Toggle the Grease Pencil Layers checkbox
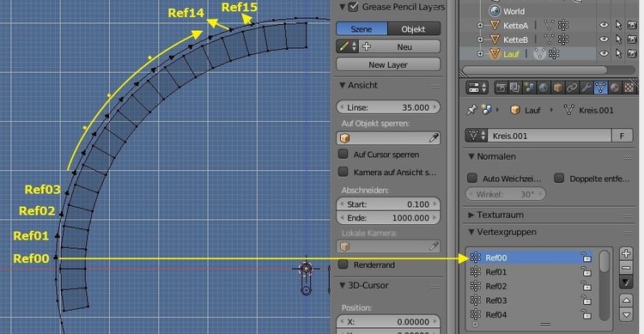 coord(353,7)
